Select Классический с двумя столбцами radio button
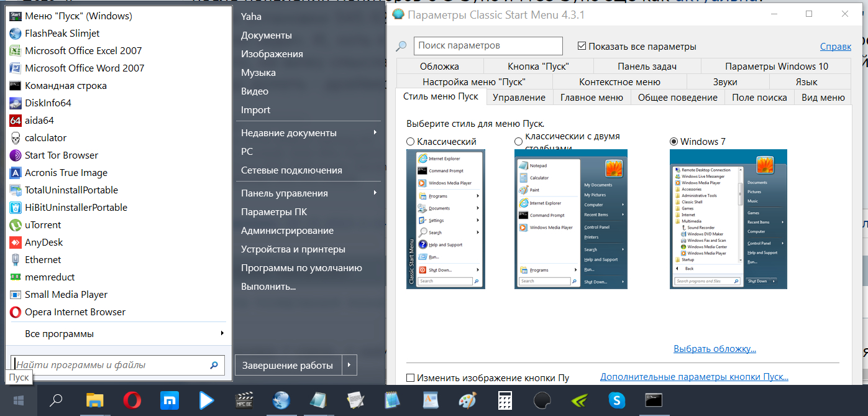The image size is (868, 416). click(519, 142)
